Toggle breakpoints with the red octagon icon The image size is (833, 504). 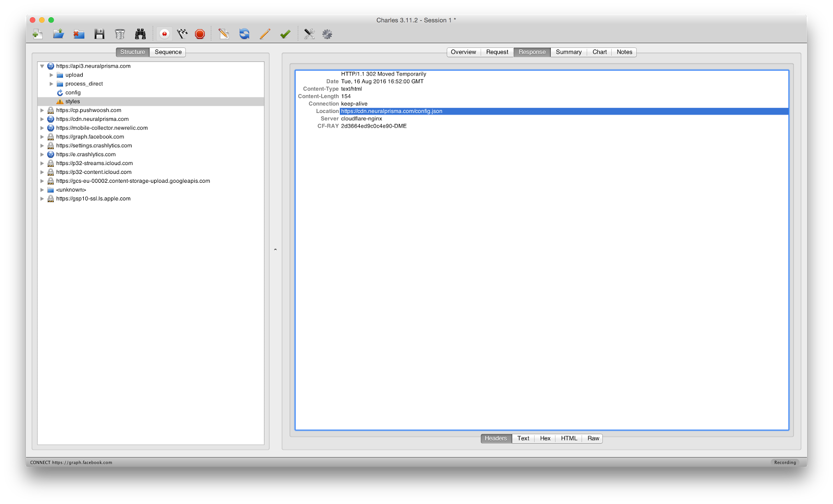[x=200, y=34]
